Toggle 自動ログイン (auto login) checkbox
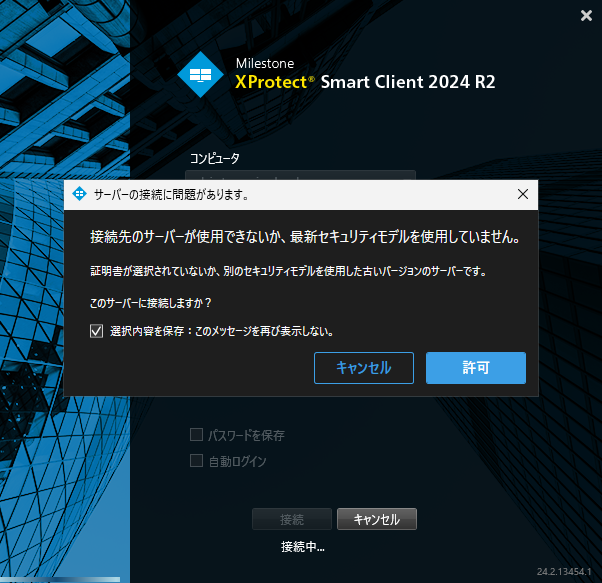This screenshot has width=602, height=583. [197, 461]
